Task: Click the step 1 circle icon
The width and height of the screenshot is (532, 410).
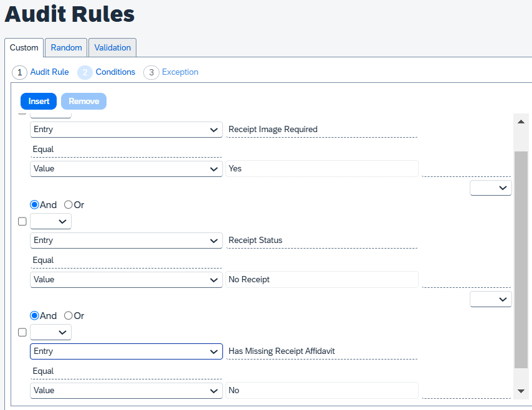Action: click(x=20, y=72)
